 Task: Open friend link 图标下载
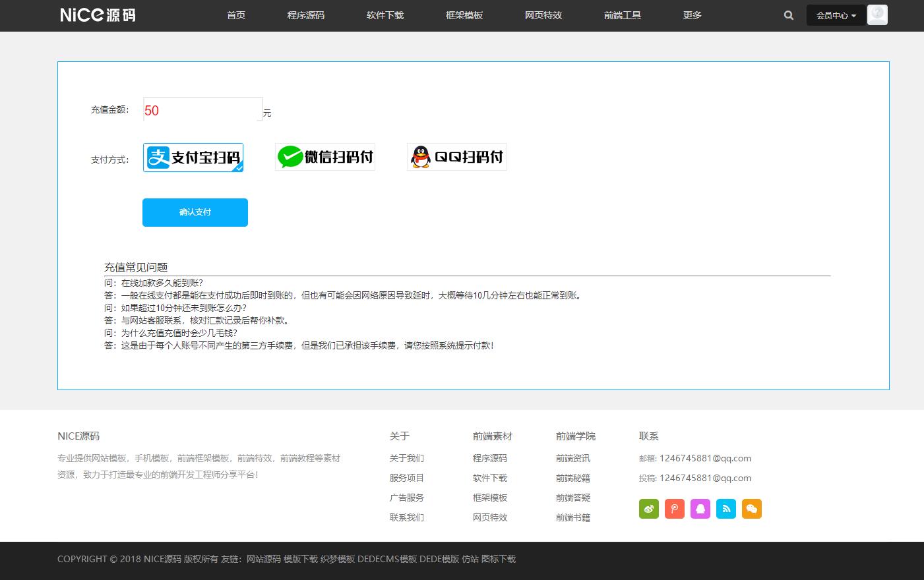click(x=499, y=559)
